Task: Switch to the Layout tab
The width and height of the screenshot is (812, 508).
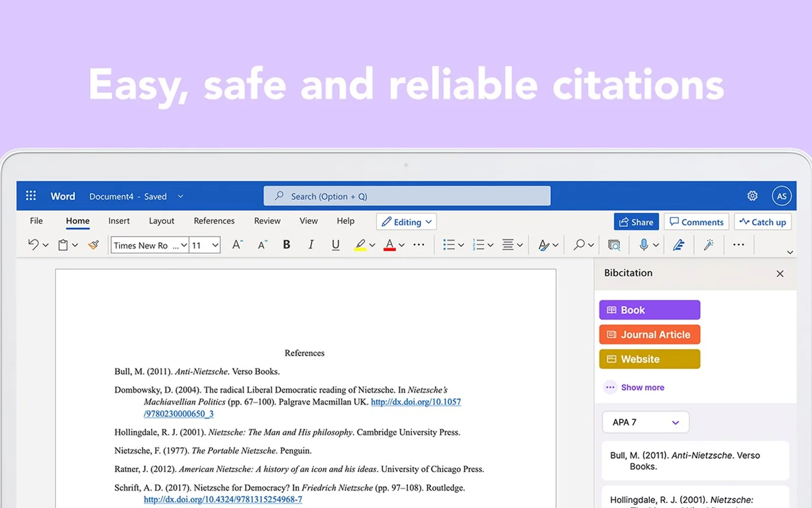Action: [x=161, y=221]
